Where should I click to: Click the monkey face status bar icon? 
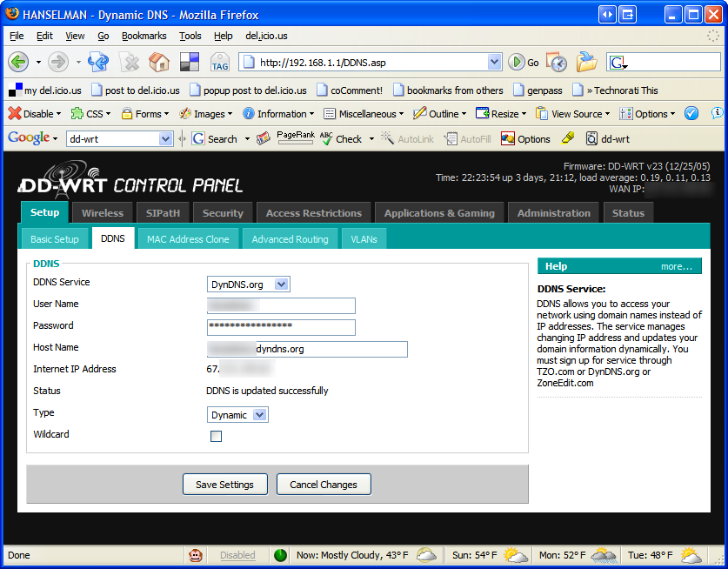(196, 555)
